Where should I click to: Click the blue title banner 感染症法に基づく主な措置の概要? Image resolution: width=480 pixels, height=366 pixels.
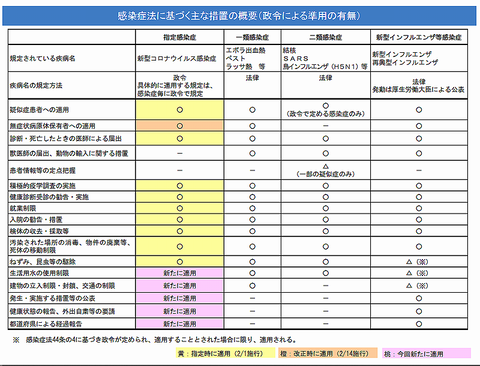tap(239, 16)
